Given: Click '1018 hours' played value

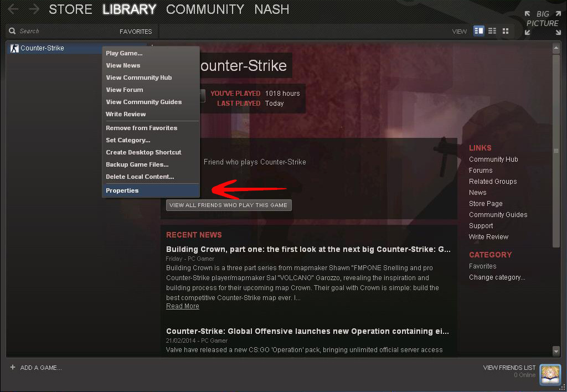Looking at the screenshot, I should point(282,94).
